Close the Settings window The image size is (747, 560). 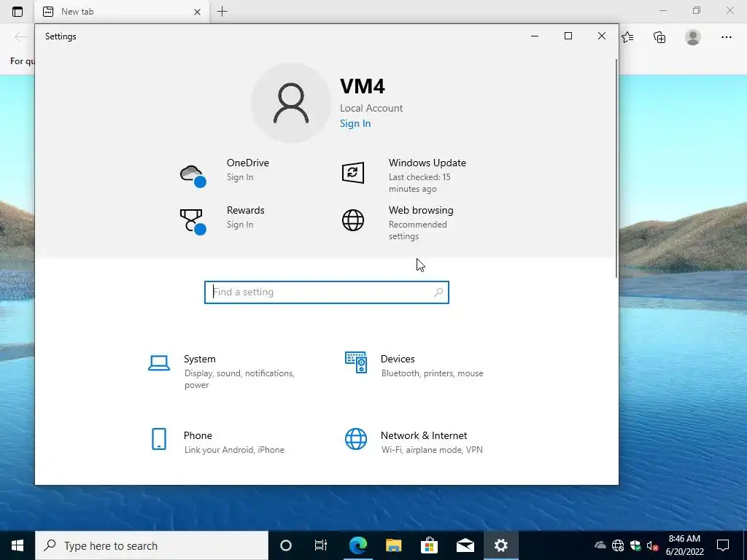[602, 36]
